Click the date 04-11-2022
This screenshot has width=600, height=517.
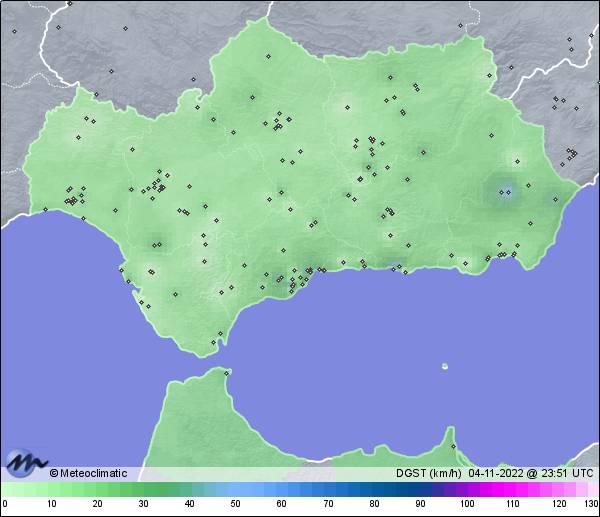point(496,473)
